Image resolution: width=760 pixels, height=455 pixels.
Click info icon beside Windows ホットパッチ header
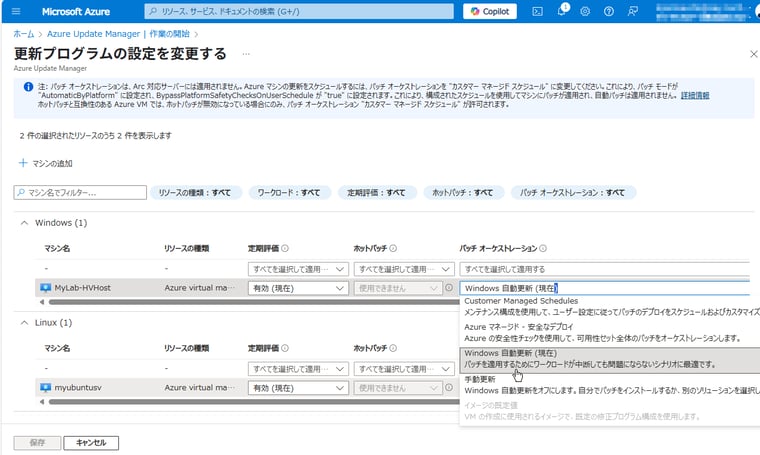click(x=393, y=248)
